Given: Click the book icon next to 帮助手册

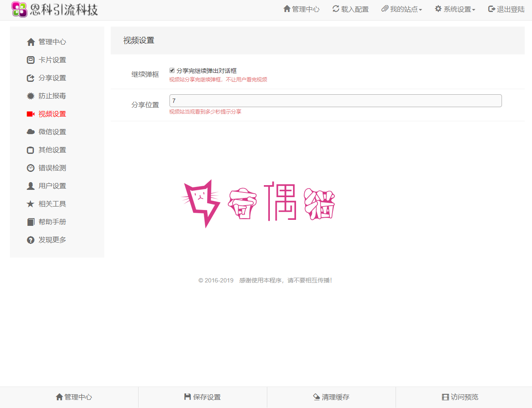Looking at the screenshot, I should [30, 222].
